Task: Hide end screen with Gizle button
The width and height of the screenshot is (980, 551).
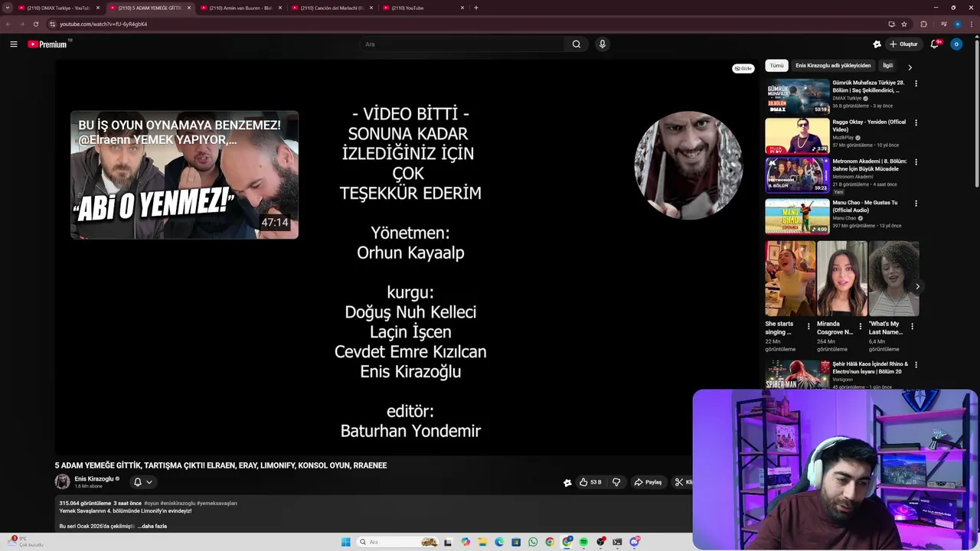Action: point(743,69)
